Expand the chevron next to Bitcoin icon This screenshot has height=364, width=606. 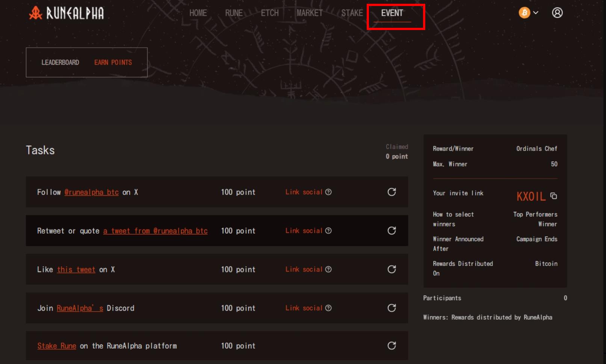[x=536, y=13]
